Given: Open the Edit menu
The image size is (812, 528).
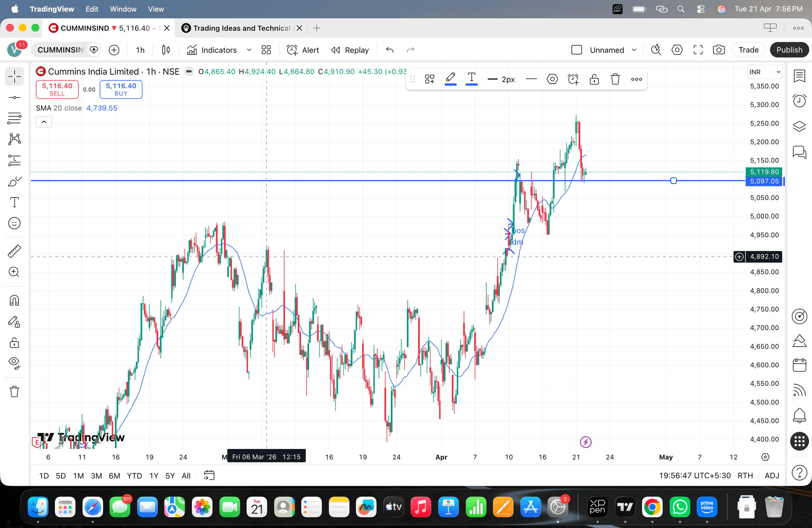Looking at the screenshot, I should point(92,9).
